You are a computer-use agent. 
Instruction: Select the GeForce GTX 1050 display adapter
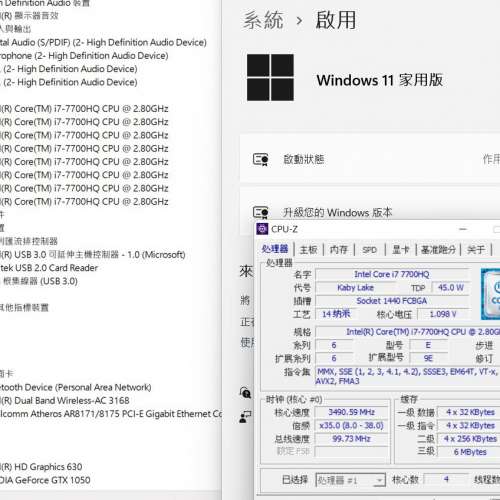(x=45, y=480)
